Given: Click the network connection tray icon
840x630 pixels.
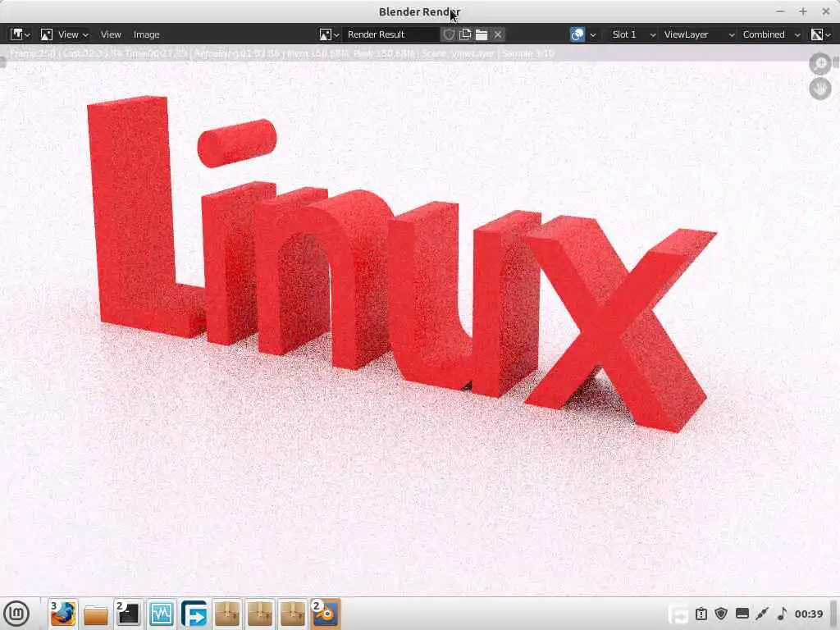Looking at the screenshot, I should pos(762,614).
